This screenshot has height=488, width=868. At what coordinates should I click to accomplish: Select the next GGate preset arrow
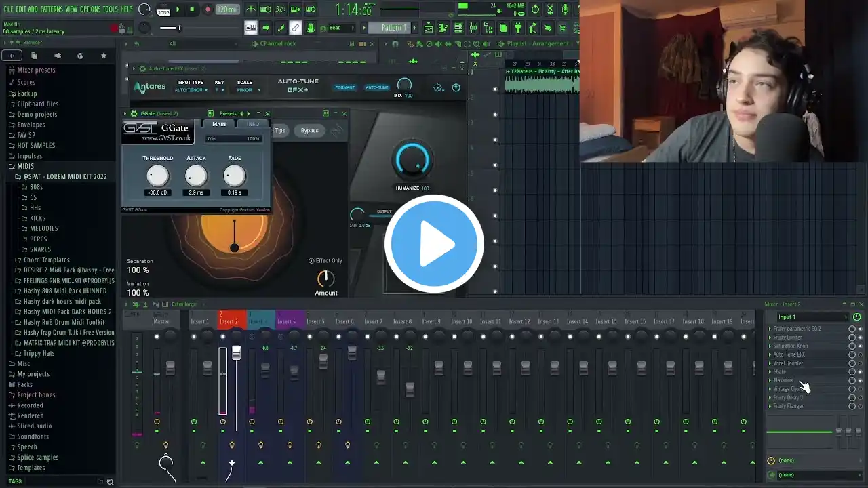coord(248,114)
